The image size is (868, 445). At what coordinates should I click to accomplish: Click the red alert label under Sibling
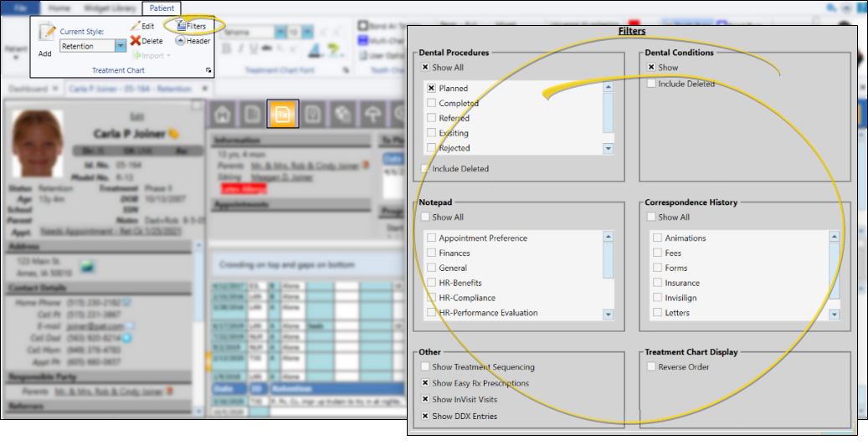pyautogui.click(x=236, y=189)
